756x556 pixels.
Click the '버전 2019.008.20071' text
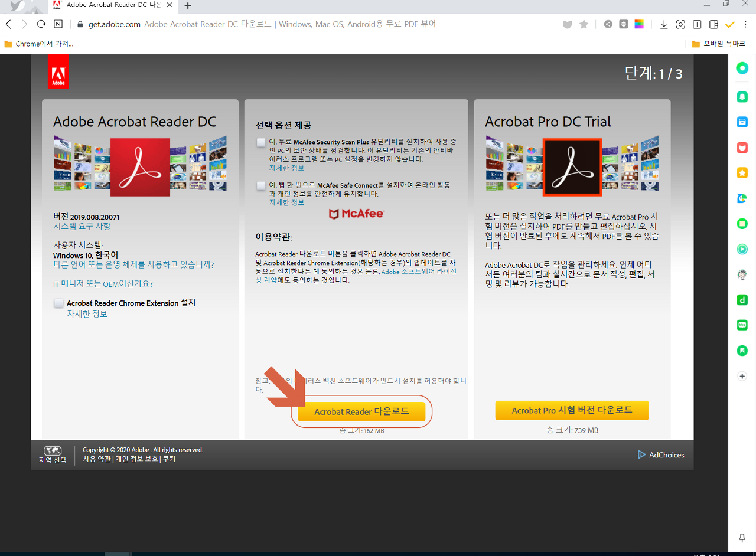click(86, 217)
